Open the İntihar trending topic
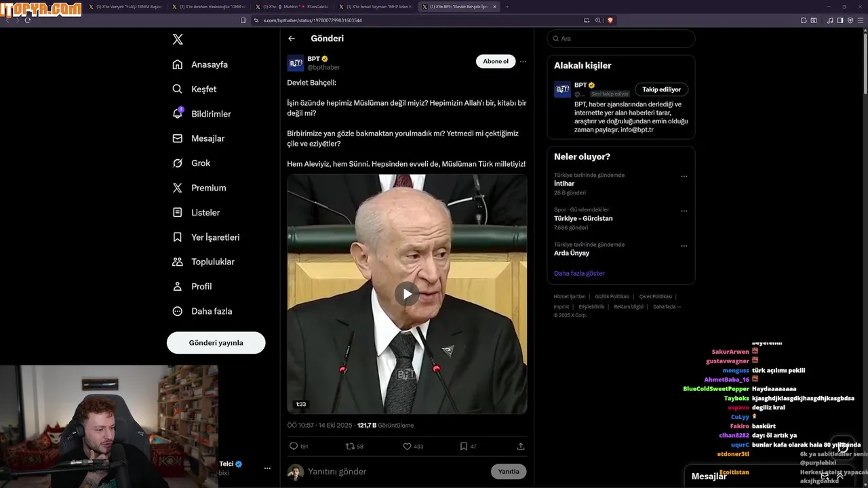The width and height of the screenshot is (868, 488). (564, 184)
